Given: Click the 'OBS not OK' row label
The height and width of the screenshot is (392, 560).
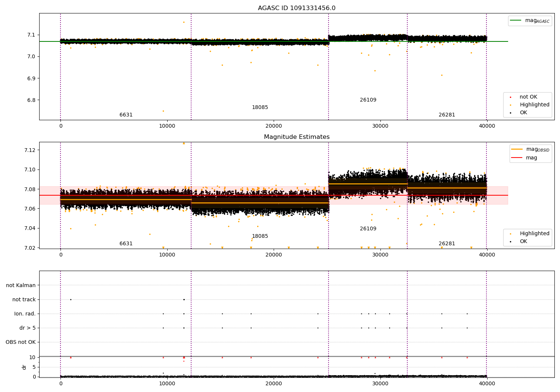Looking at the screenshot, I should point(21,342).
